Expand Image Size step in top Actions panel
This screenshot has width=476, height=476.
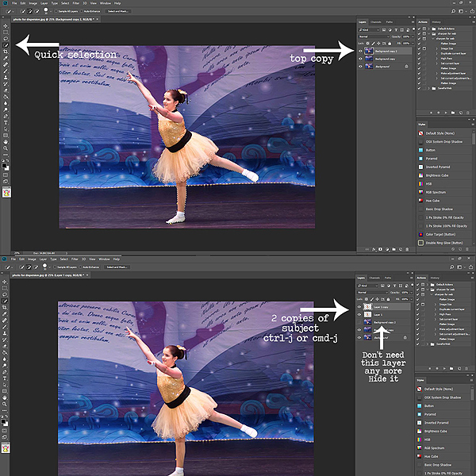click(437, 48)
